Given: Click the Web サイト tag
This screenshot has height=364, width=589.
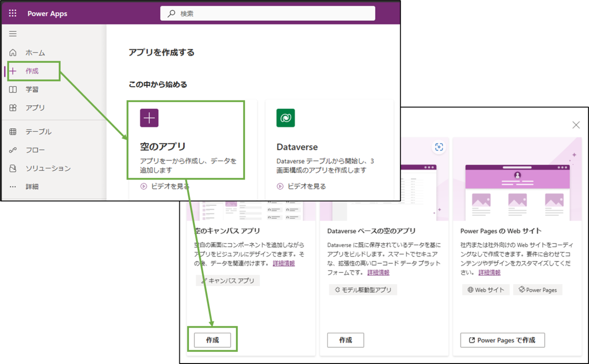Looking at the screenshot, I should click(486, 289).
